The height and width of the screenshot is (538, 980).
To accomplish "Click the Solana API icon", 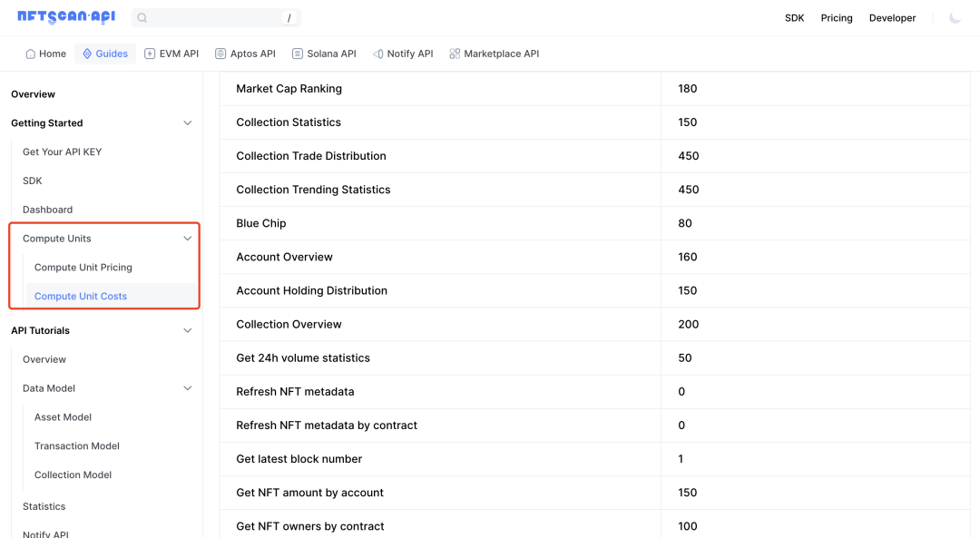I will click(x=298, y=54).
